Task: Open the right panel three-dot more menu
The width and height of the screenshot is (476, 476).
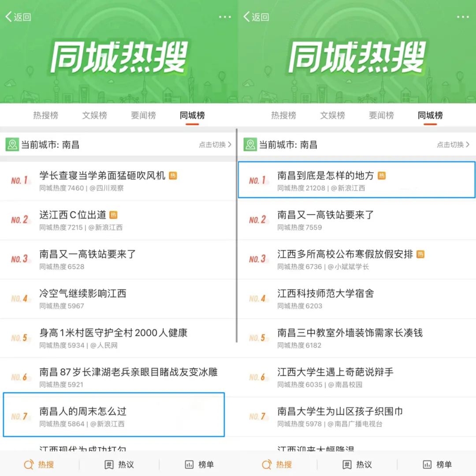Action: click(463, 17)
